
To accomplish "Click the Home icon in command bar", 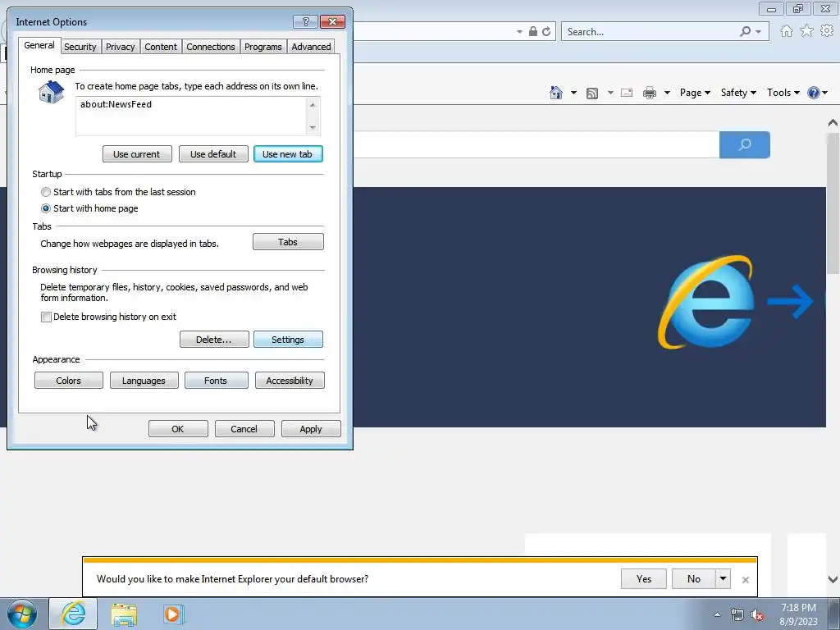I will tap(556, 93).
